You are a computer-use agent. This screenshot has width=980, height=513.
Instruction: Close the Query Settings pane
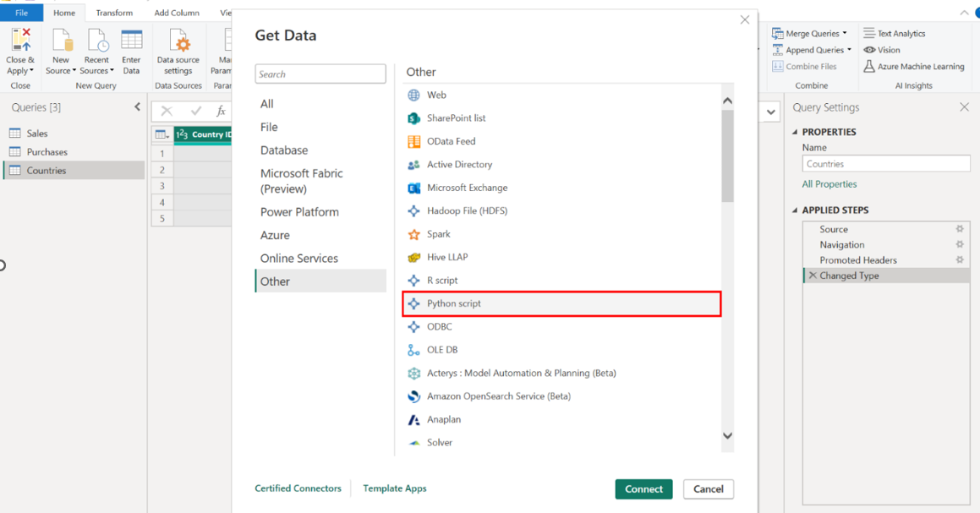964,107
